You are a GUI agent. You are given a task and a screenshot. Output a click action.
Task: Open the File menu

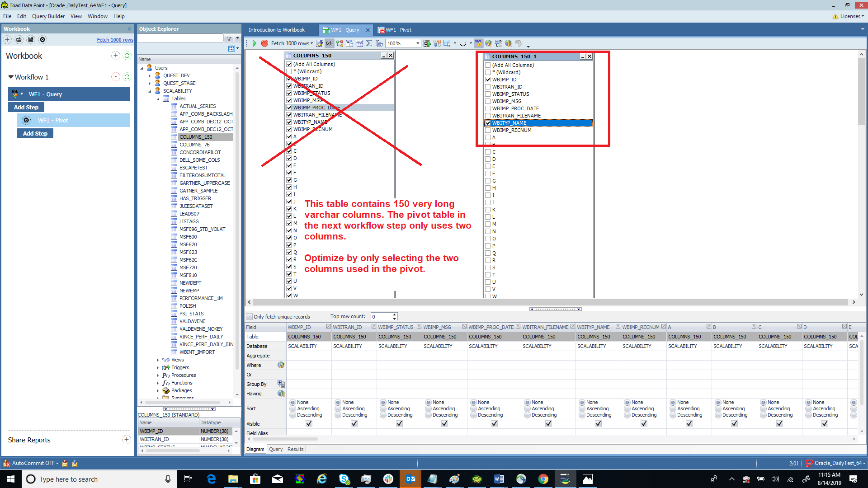(x=7, y=16)
